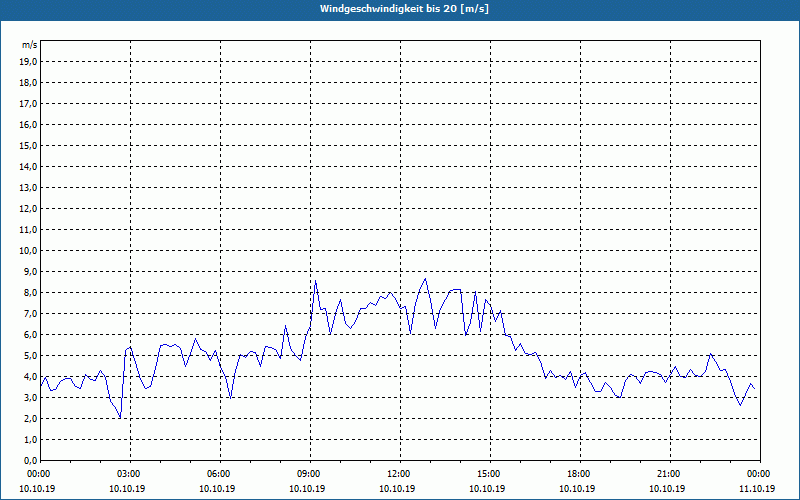Select the '21:00' time label

(x=667, y=474)
